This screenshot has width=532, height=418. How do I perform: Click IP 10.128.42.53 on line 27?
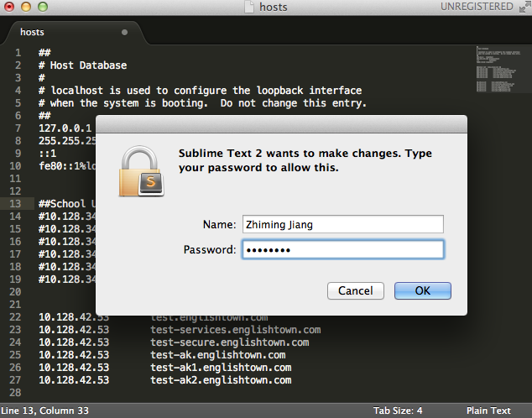[74, 380]
